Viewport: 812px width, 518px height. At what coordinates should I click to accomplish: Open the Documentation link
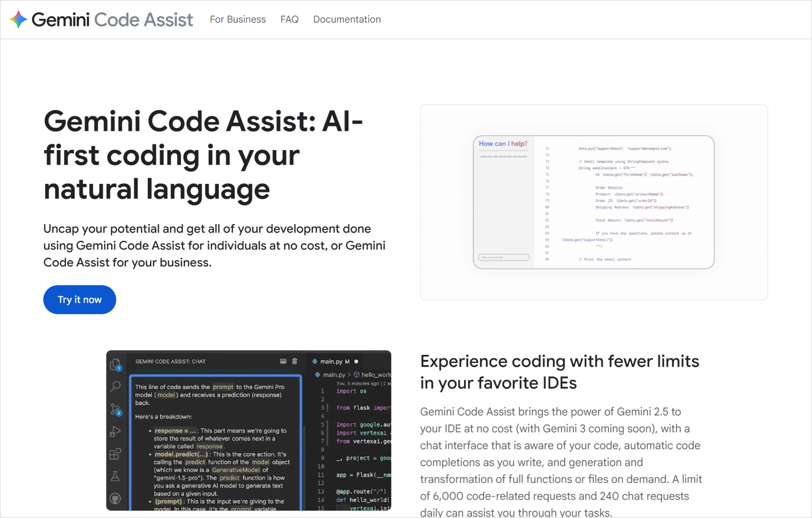347,19
